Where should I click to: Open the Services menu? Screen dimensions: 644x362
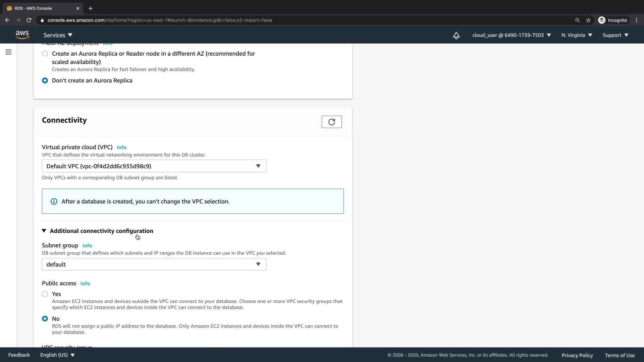click(58, 35)
